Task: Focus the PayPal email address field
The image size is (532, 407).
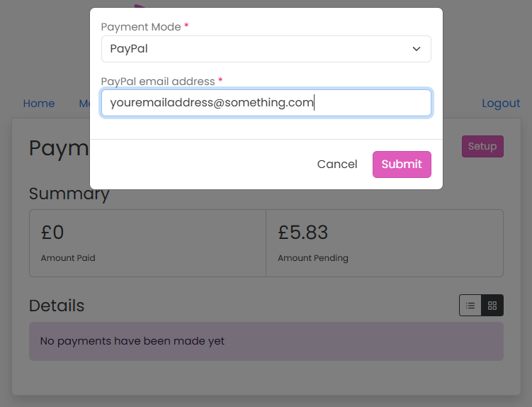Action: 266,103
